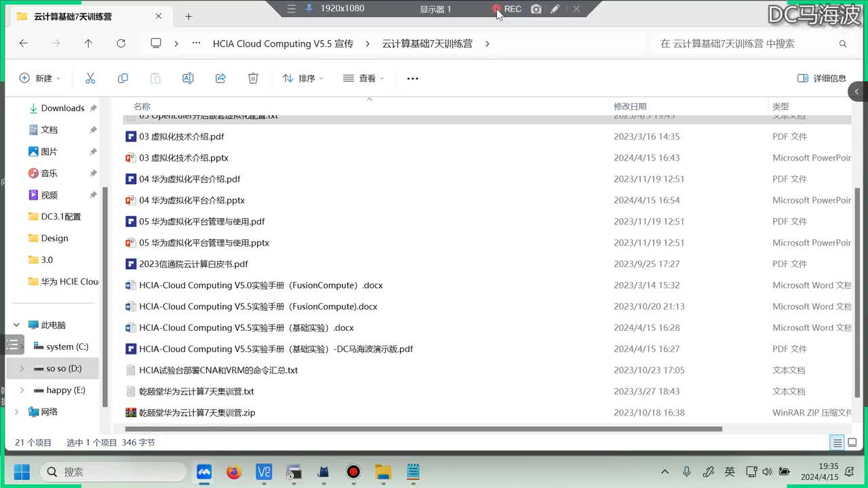Screen dimensions: 868x488
Task: Unpin the 视频 quick access pin
Action: (93, 195)
